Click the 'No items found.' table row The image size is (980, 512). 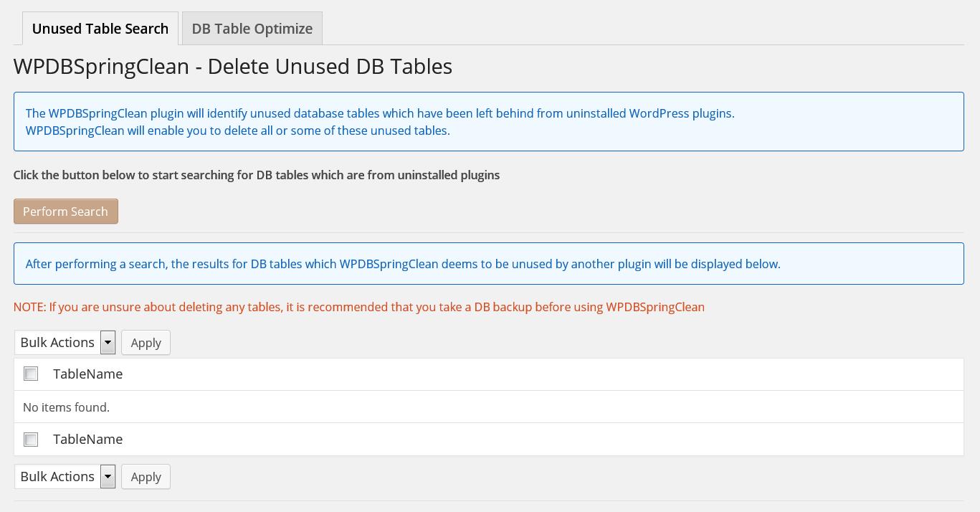489,407
